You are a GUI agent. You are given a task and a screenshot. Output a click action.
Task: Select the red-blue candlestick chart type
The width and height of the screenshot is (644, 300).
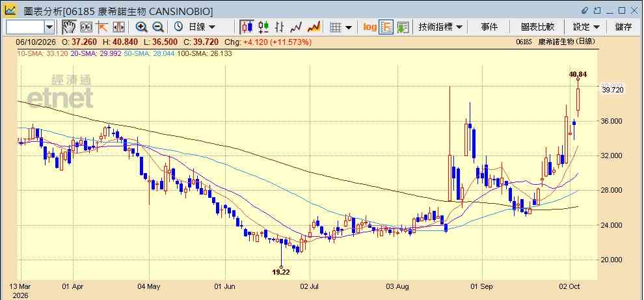pos(247,27)
